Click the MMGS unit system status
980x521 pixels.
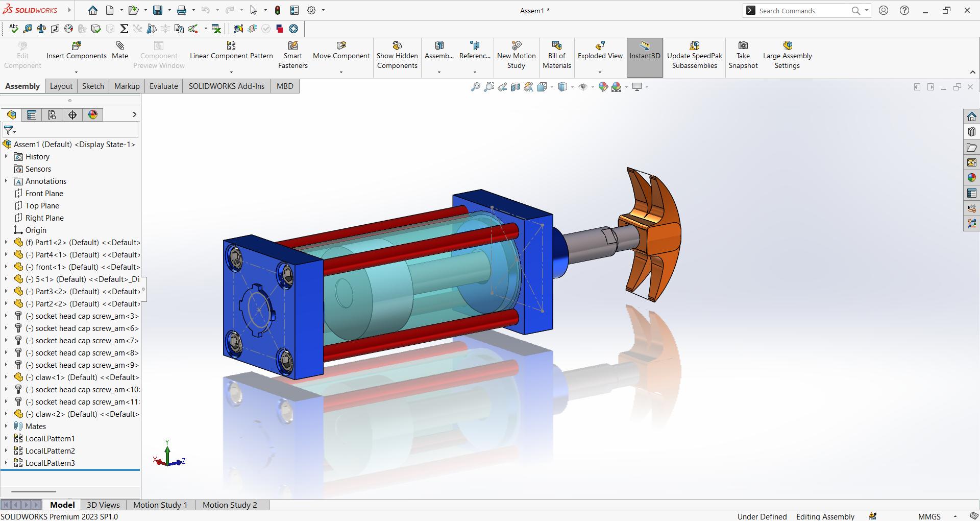929,516
